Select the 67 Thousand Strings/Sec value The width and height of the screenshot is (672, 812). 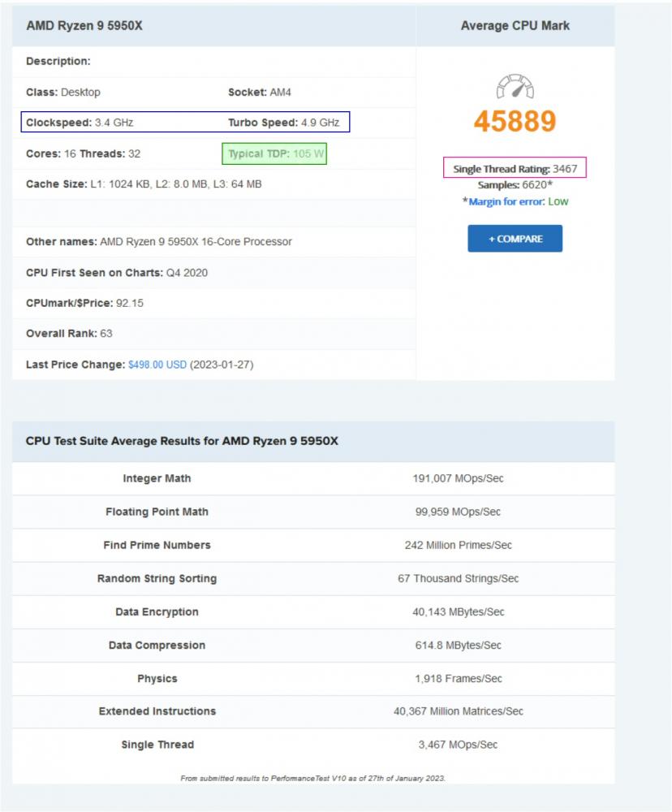click(459, 578)
